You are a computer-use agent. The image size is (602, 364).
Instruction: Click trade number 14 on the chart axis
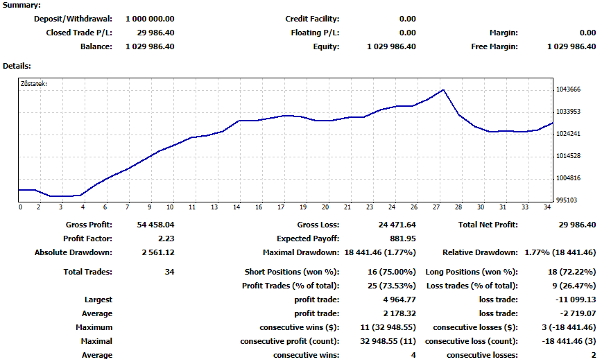(237, 207)
